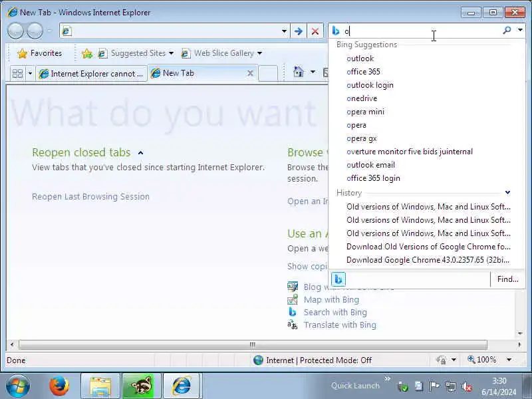The image size is (532, 399).
Task: Expand the Quick Launch chevron
Action: tap(388, 378)
